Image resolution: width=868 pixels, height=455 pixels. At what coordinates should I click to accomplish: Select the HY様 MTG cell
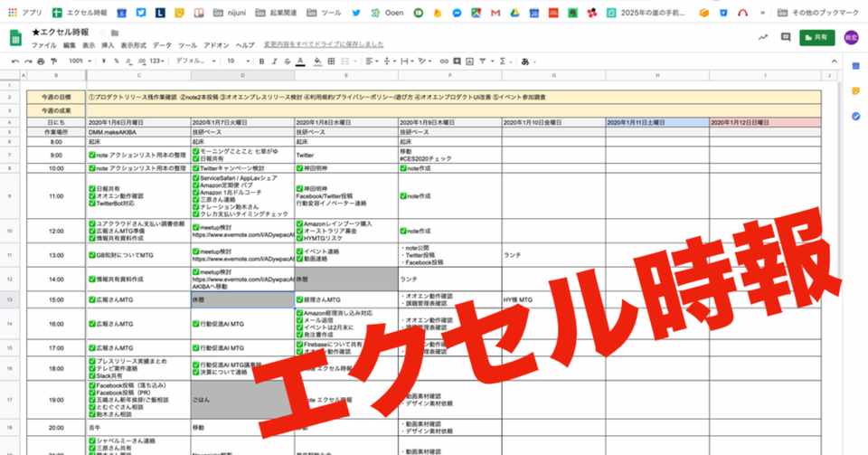tap(553, 299)
